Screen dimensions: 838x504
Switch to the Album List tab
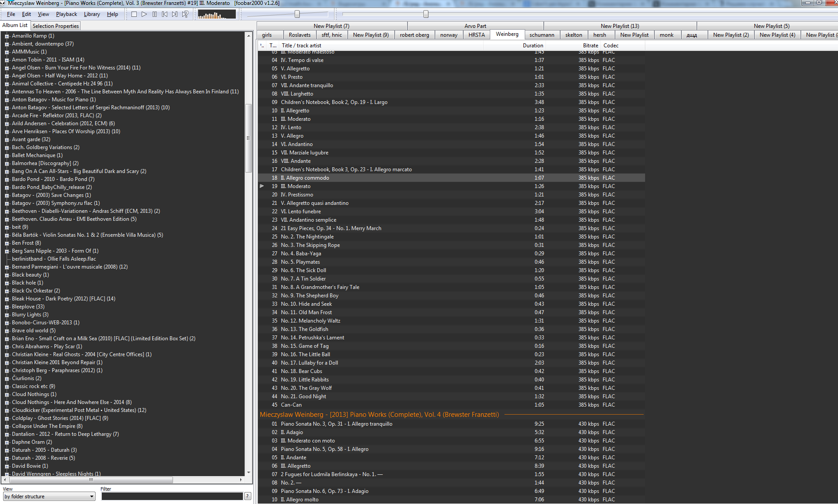tap(15, 26)
